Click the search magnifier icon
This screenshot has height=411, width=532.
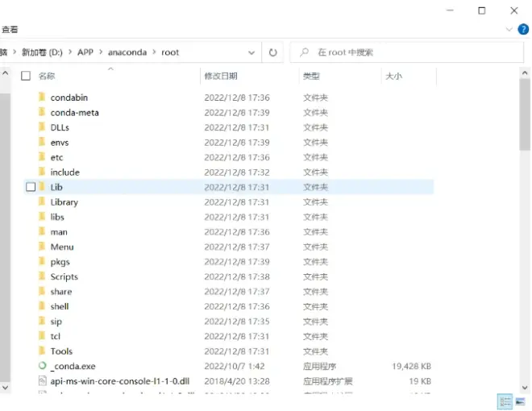tap(305, 52)
